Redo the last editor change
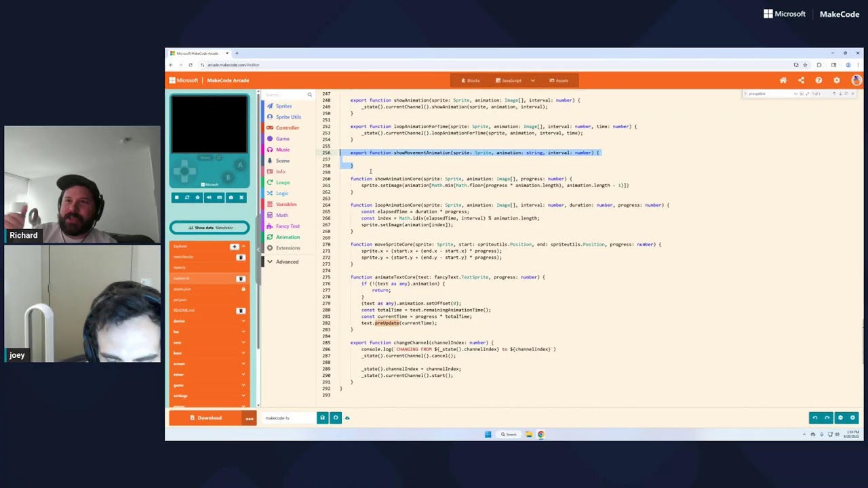Screen dimensions: 868x488 [x=827, y=418]
